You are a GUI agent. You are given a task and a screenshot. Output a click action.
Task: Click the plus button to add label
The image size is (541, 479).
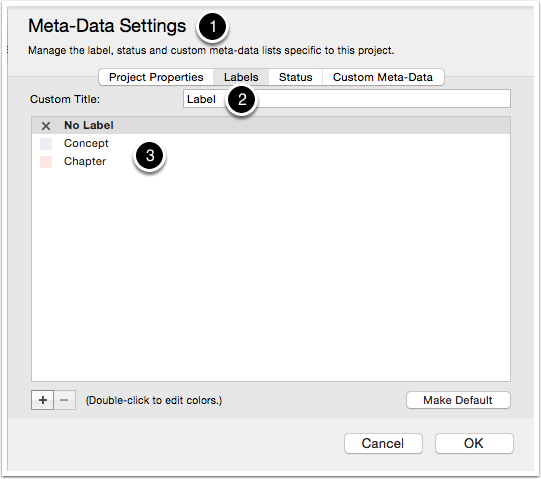click(x=42, y=400)
